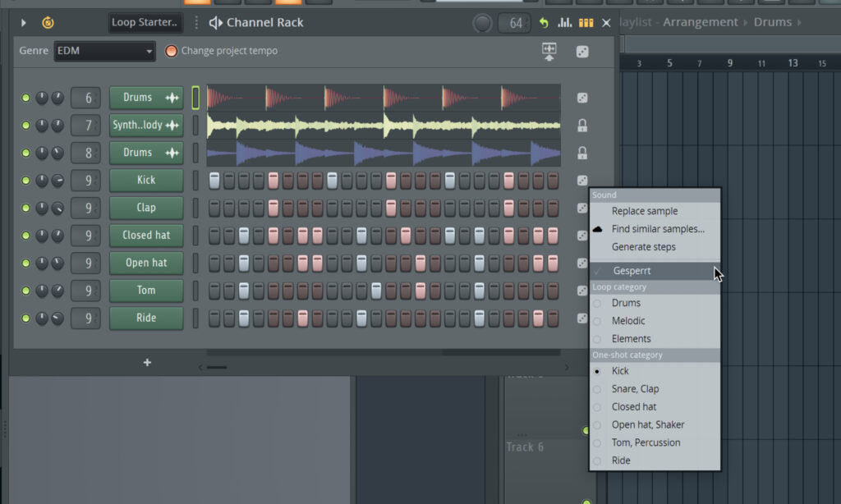841x504 pixels.
Task: Click the dice icon for the Closed hat row
Action: pyautogui.click(x=582, y=236)
